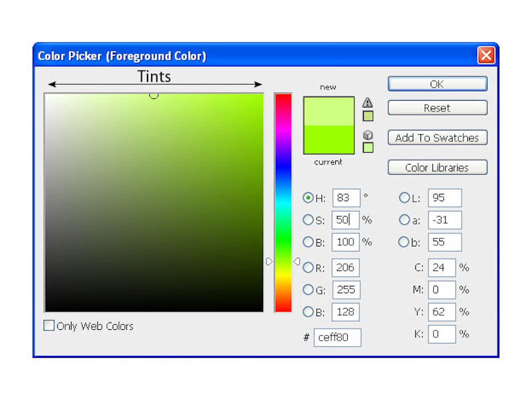Viewport: 532px width, 399px height.
Task: Click the G green value field
Action: coord(346,290)
